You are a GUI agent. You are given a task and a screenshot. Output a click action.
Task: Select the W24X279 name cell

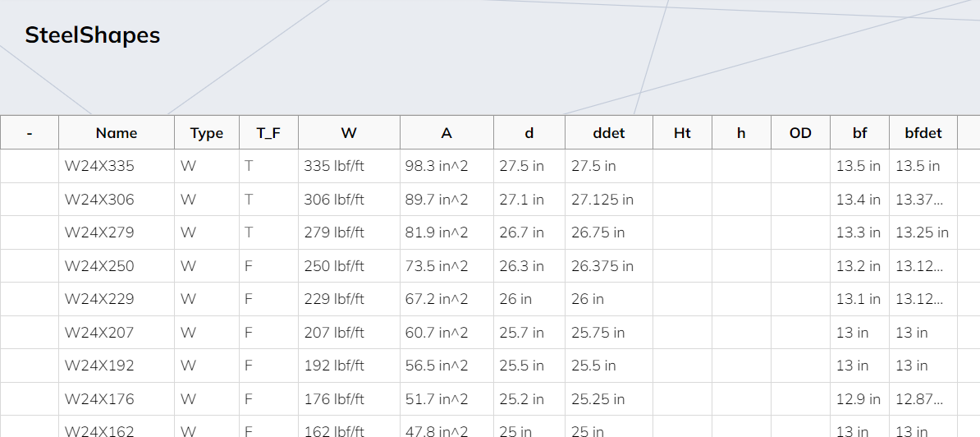[x=117, y=232]
